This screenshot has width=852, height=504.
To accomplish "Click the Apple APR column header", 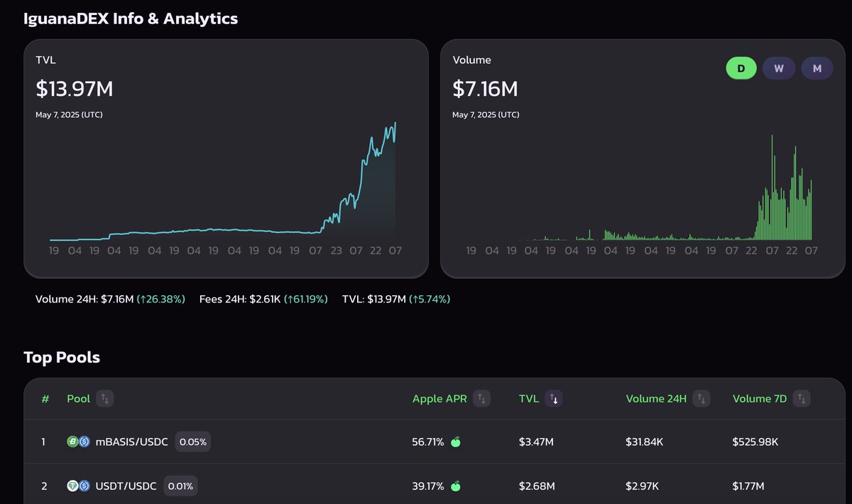I will (x=439, y=399).
